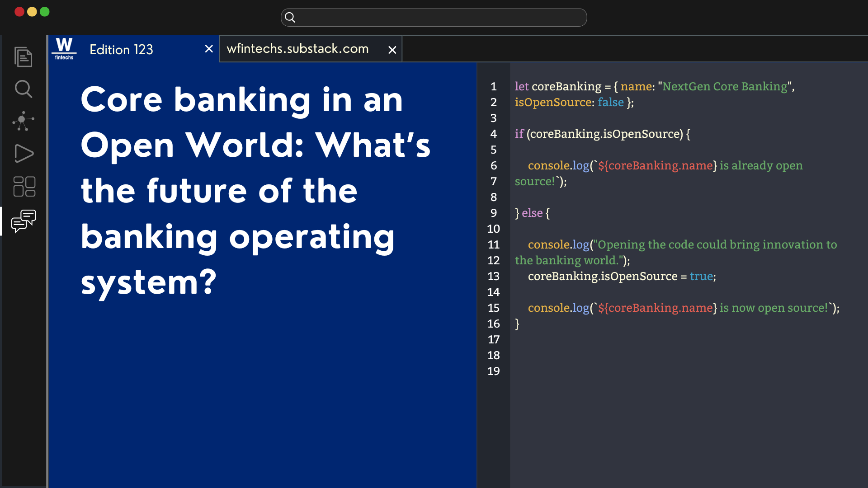Click the run/play sidebar icon
Viewport: 868px width, 488px height.
point(24,154)
